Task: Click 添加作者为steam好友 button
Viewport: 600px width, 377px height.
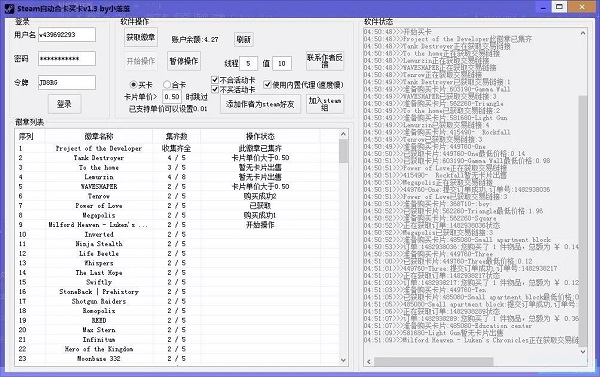Action: tap(260, 104)
